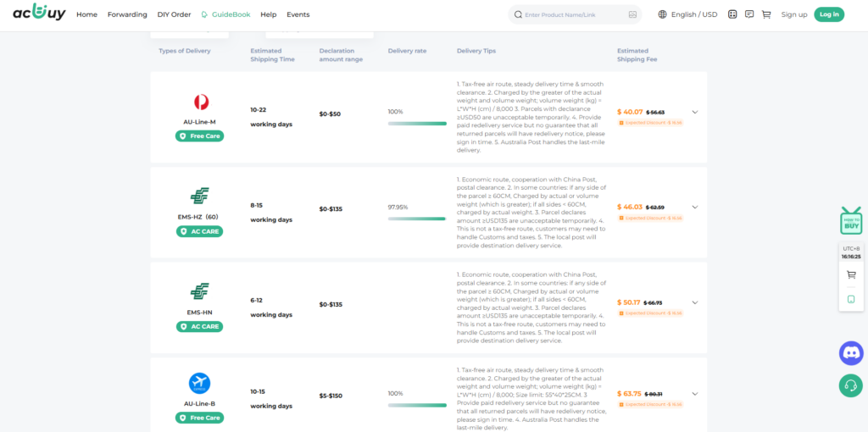Click the cart icon in side widget
Screen dimensions: 868x432
(x=851, y=274)
